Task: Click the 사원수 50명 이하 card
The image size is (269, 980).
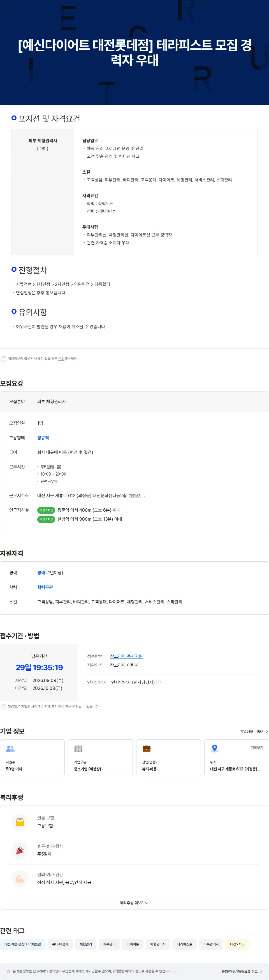Action: coord(32,758)
